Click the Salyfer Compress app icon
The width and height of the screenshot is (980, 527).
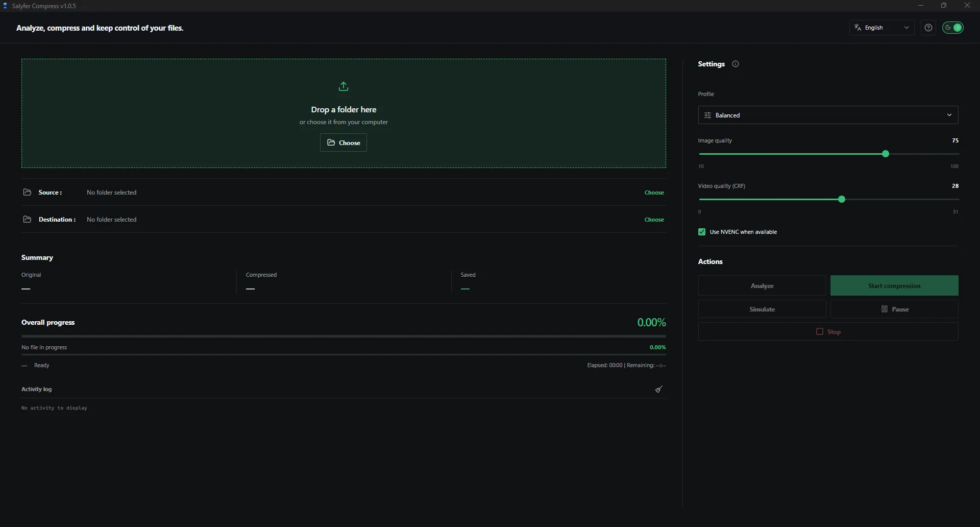point(5,6)
